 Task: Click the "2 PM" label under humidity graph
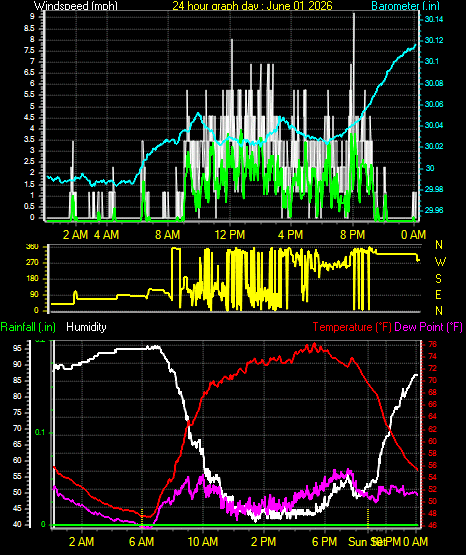click(x=264, y=542)
